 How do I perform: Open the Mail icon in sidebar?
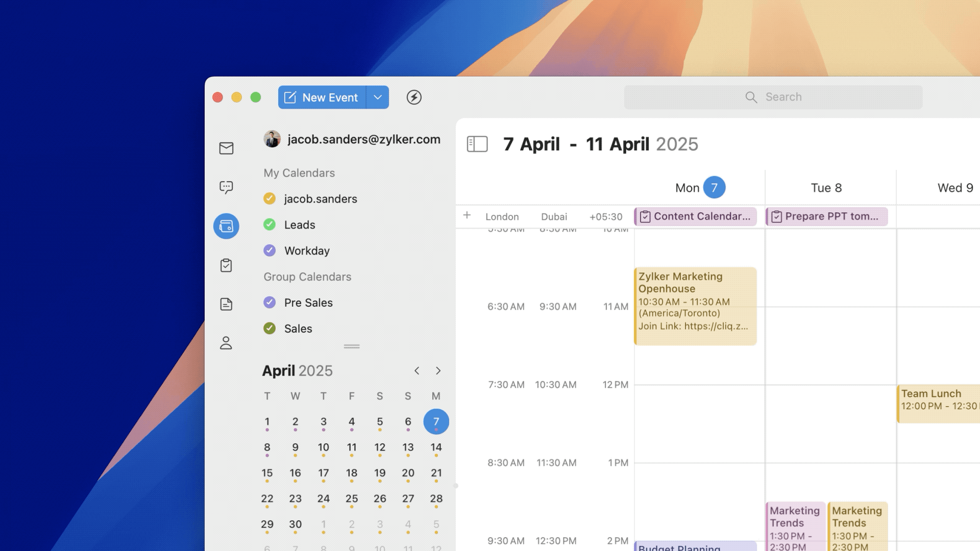pyautogui.click(x=226, y=148)
